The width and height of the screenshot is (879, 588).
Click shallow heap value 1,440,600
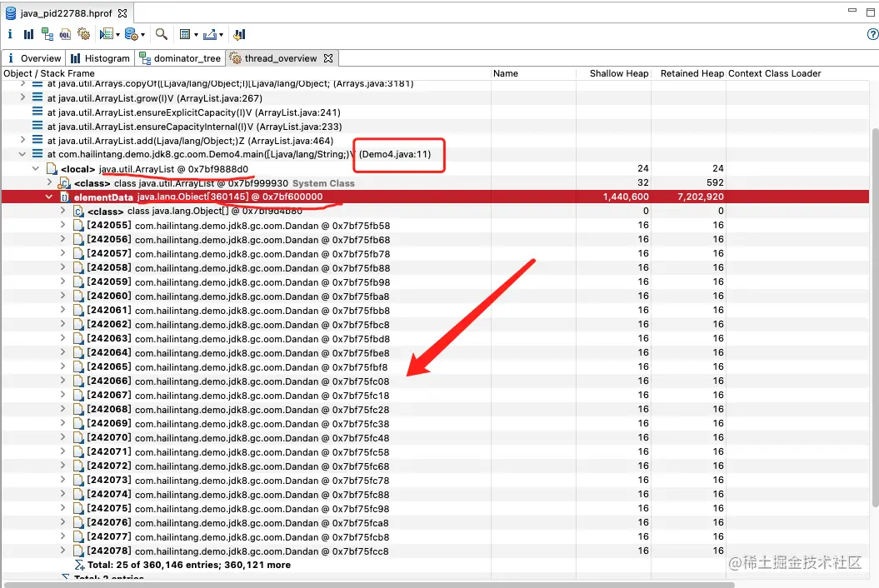tap(626, 197)
